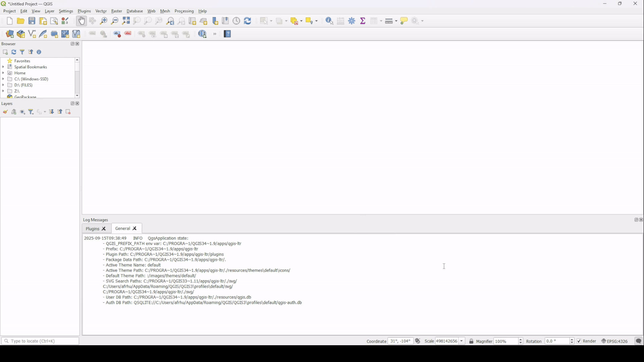The width and height of the screenshot is (644, 362).
Task: Close the Plugins log tab
Action: point(104,229)
